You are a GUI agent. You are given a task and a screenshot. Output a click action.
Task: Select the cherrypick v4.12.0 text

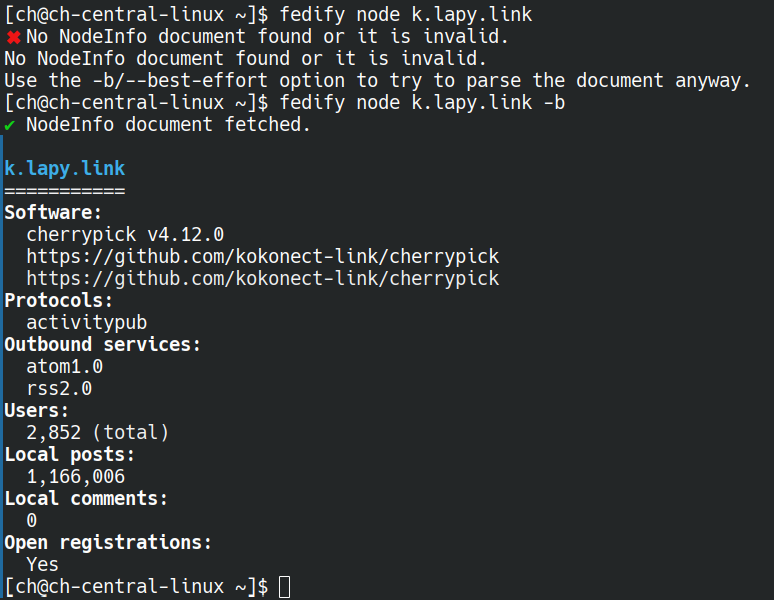[125, 235]
